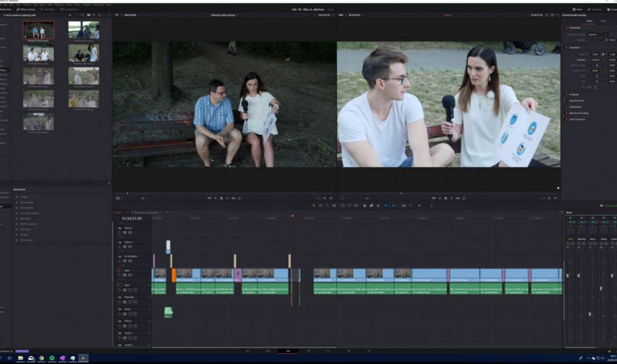617x364 pixels.
Task: Expand the Cropping section in Inspector
Action: (x=574, y=94)
